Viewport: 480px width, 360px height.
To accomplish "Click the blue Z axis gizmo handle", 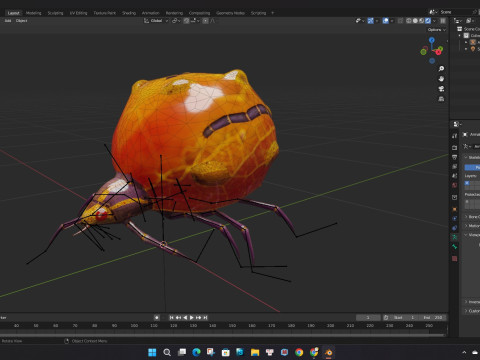I will 432,40.
